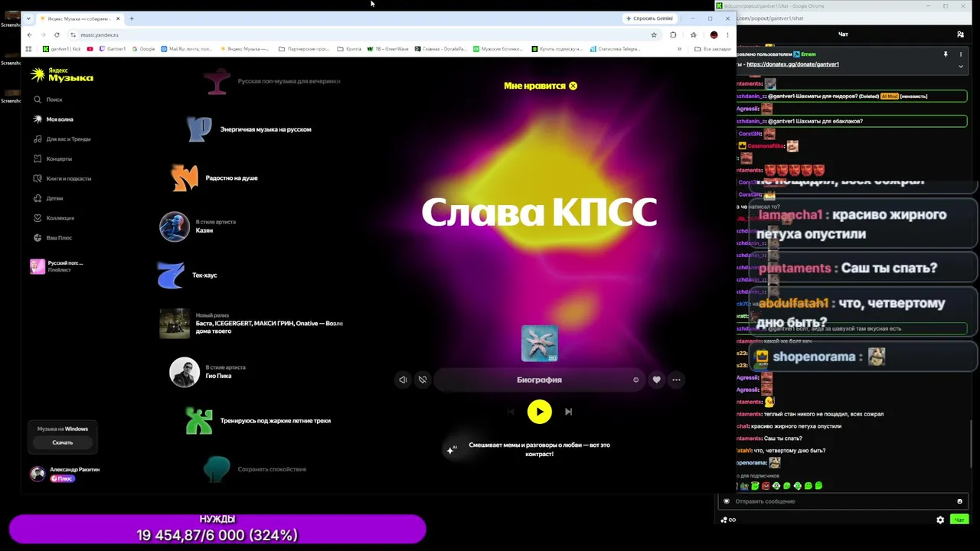The image size is (980, 551).
Task: Click the Спросить Gemini button
Action: (x=649, y=18)
